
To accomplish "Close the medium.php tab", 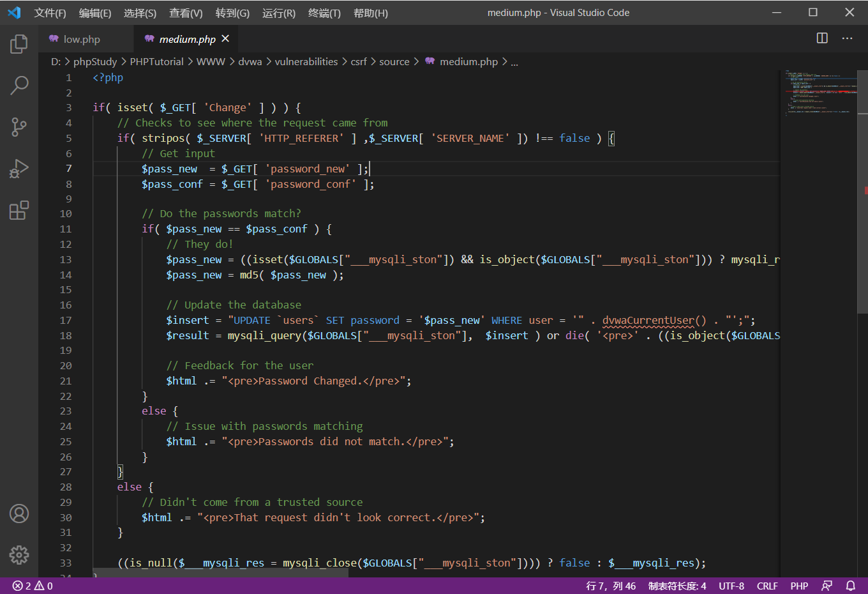I will 225,39.
